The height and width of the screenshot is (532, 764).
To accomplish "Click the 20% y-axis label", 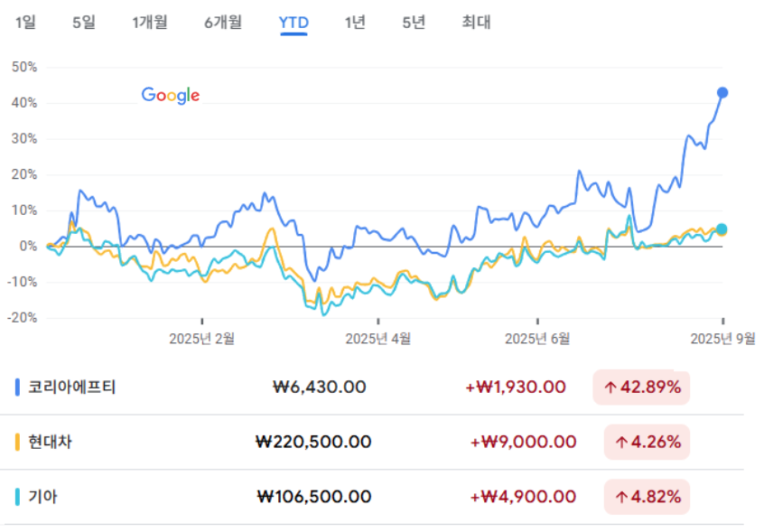I will tap(24, 174).
